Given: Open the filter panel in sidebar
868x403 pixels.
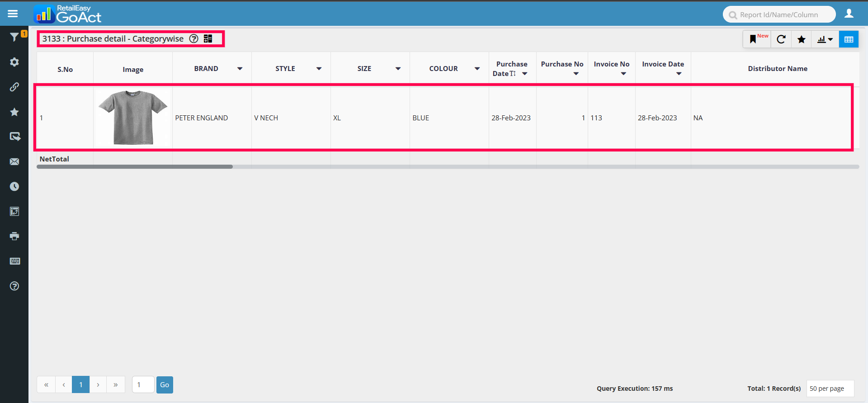Looking at the screenshot, I should tap(14, 37).
